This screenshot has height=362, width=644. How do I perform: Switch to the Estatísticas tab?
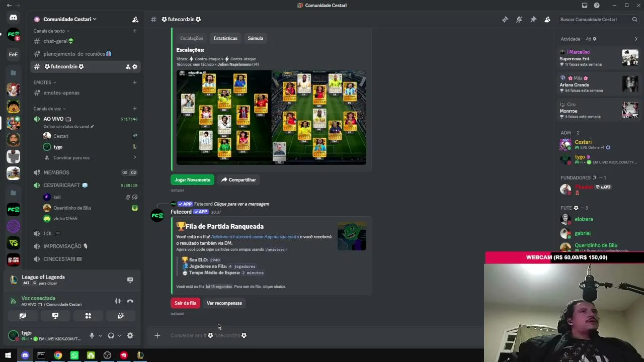point(225,38)
